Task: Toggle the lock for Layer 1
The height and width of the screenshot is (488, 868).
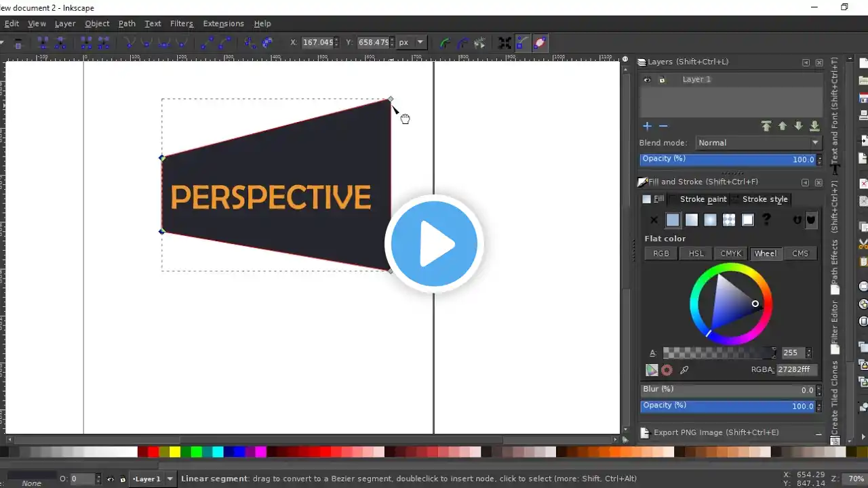Action: [662, 80]
